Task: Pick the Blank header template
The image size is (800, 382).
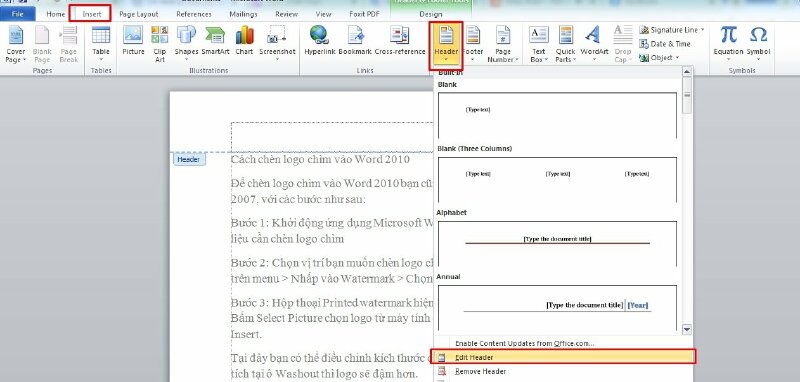Action: 558,115
